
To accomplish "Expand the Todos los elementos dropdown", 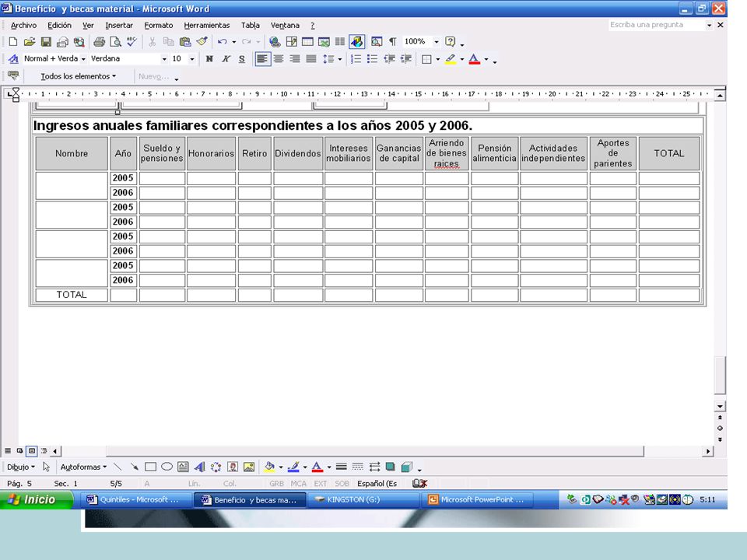I will point(78,76).
